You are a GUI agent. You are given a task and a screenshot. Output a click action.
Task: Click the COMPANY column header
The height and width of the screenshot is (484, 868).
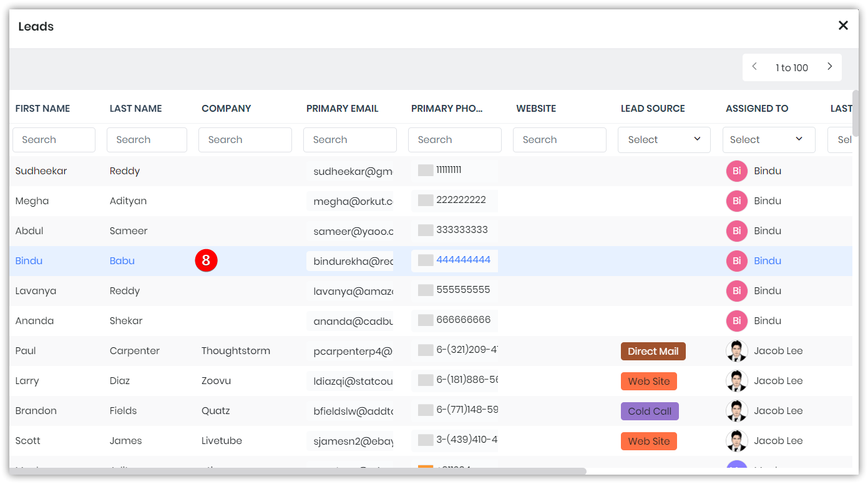click(226, 108)
